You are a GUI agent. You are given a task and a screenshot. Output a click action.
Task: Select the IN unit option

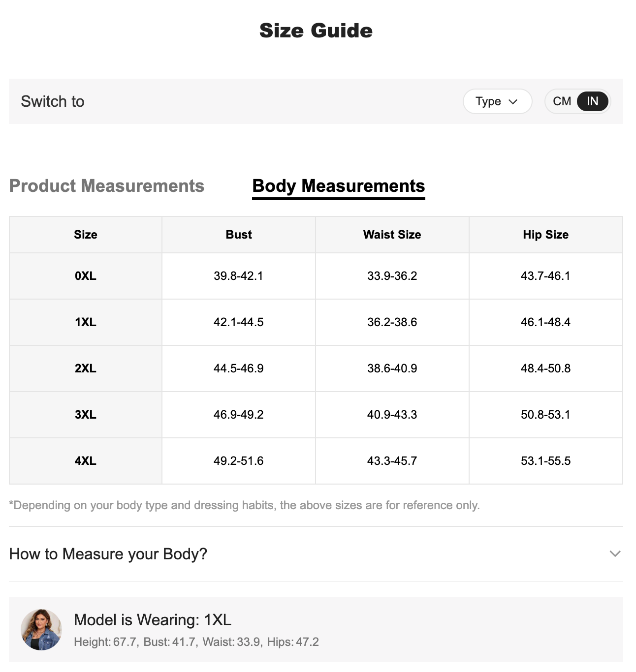(x=592, y=101)
